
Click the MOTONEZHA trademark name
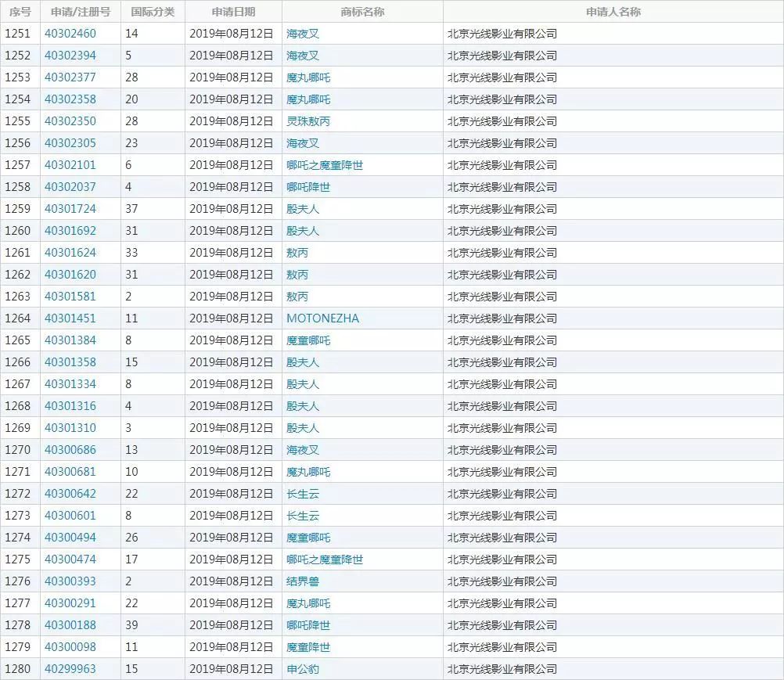[x=322, y=318]
